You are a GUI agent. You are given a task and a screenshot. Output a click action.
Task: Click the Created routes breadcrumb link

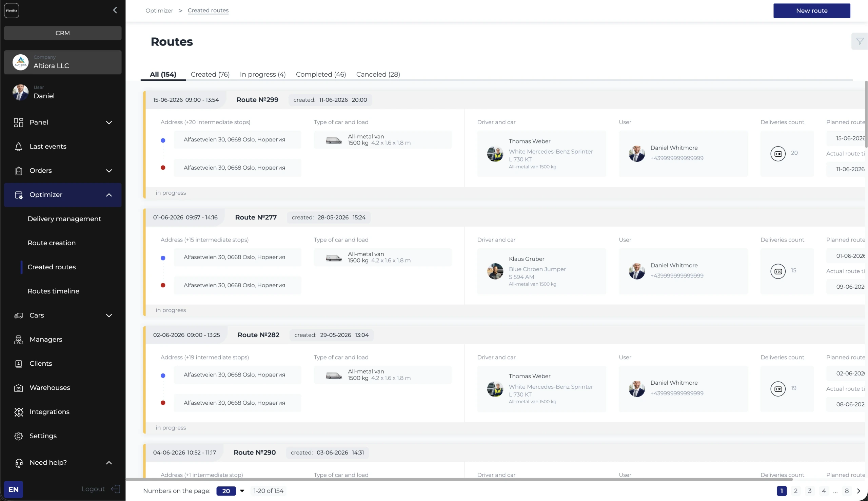click(208, 10)
